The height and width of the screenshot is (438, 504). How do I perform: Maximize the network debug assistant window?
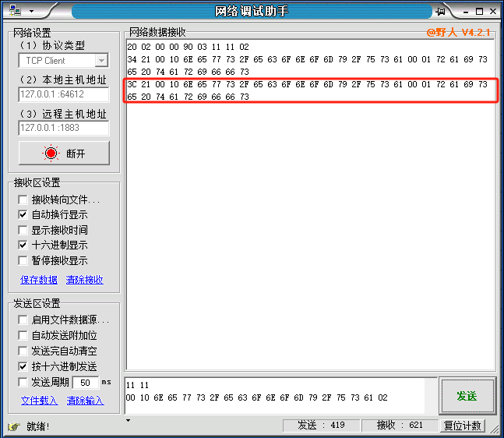pos(479,12)
